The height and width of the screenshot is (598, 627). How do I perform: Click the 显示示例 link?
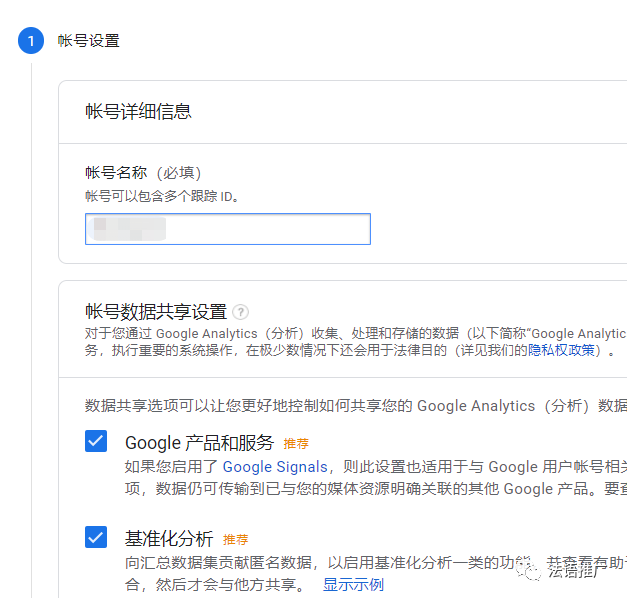click(x=353, y=585)
